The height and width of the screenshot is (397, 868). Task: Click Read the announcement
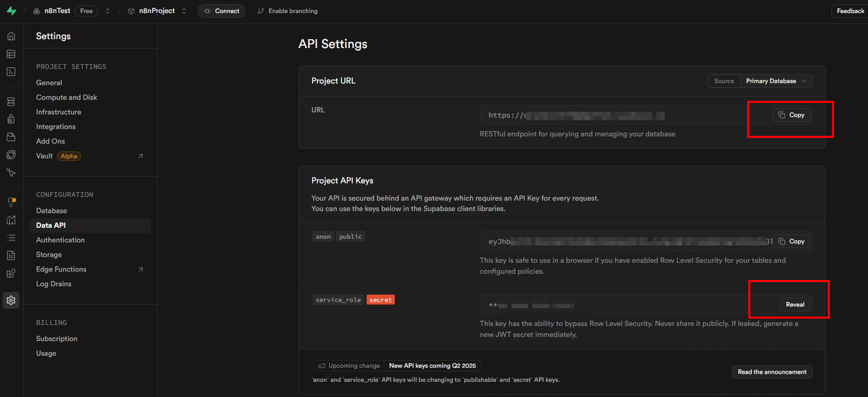coord(772,372)
